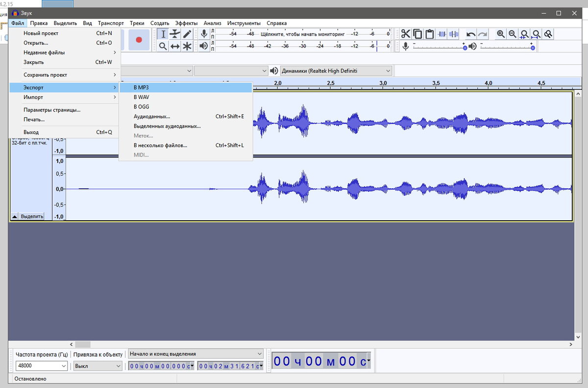Select the Multi-tool asterisk icon
The width and height of the screenshot is (588, 388).
click(x=187, y=46)
